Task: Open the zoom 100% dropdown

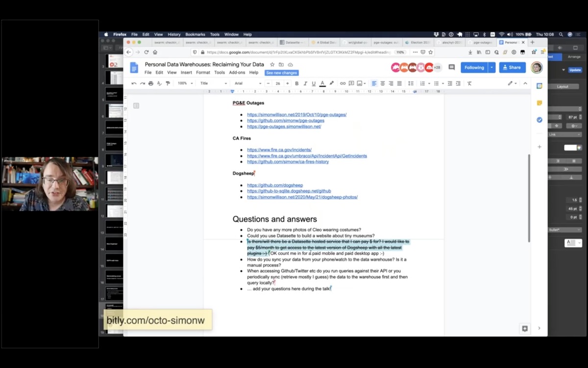Action: click(x=185, y=83)
